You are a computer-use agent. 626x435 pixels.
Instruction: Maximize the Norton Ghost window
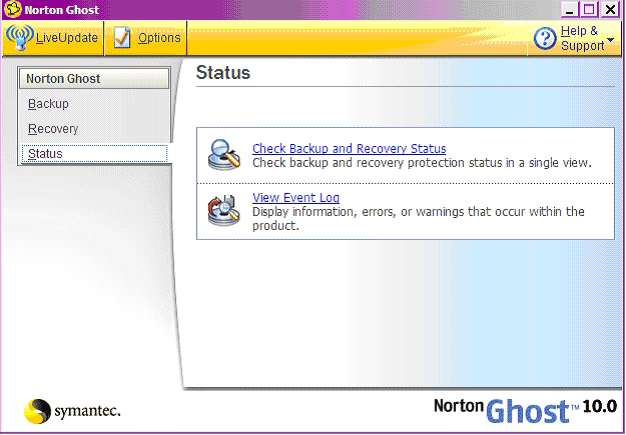[589, 9]
